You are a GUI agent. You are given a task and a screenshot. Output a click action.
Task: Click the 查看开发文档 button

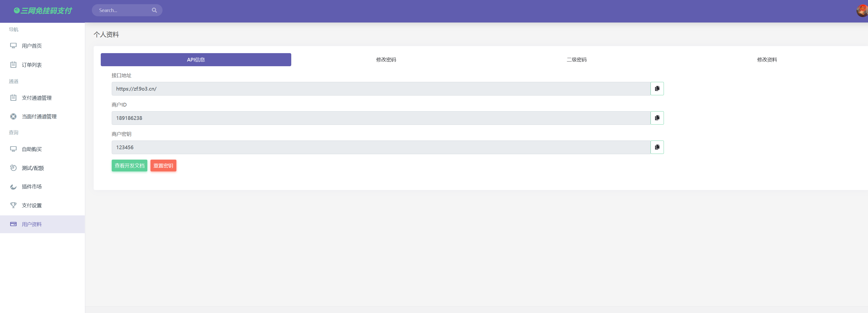click(129, 165)
